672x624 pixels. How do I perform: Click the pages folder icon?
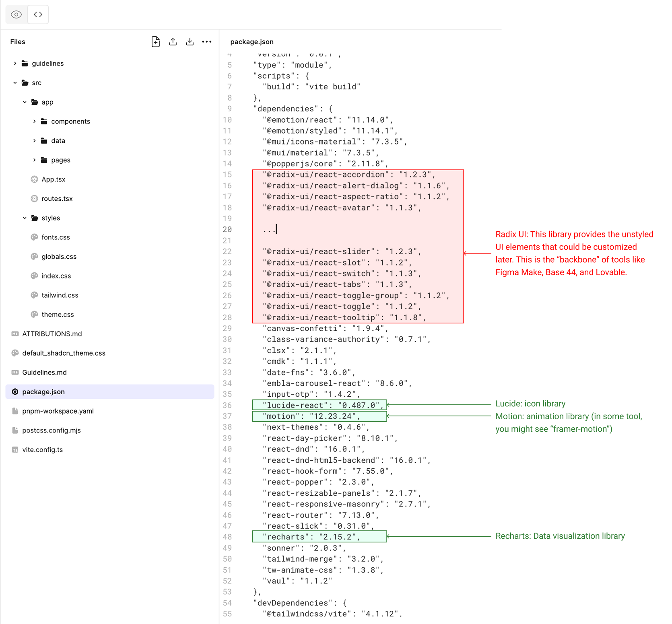click(44, 160)
